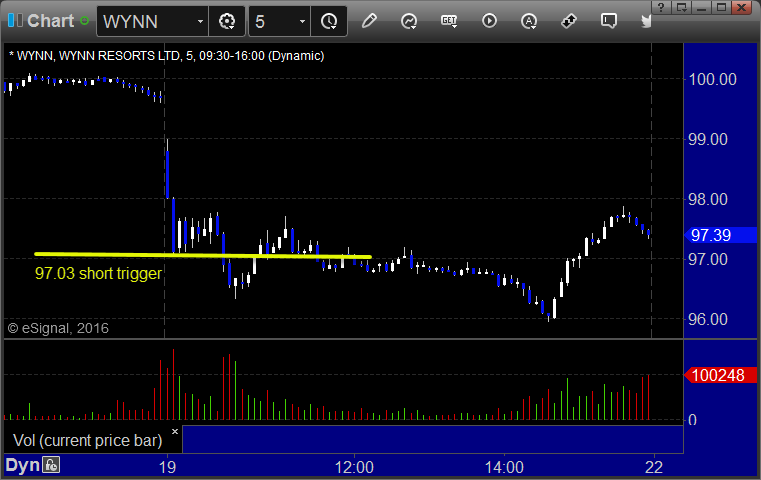Click the 14:00 time axis label

pos(504,467)
